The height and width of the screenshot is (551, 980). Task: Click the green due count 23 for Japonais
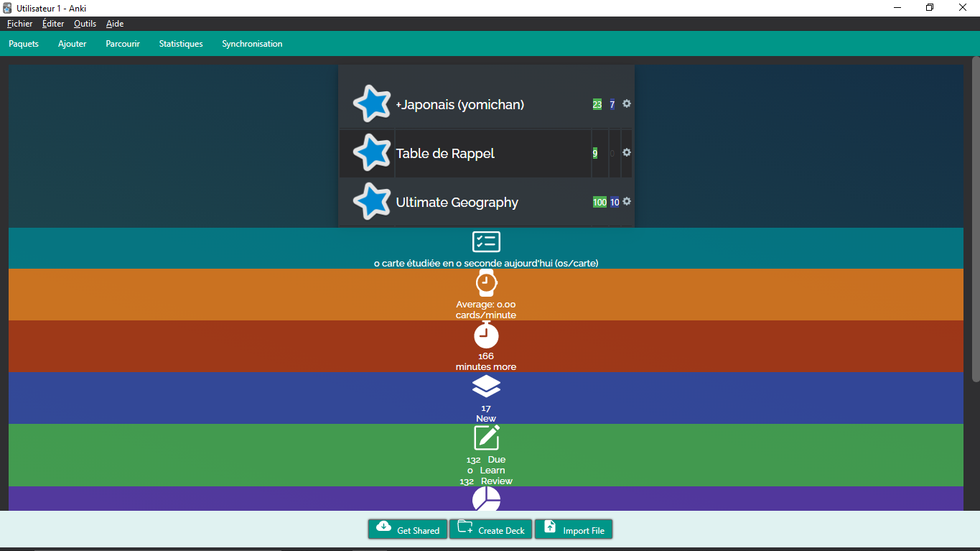597,104
